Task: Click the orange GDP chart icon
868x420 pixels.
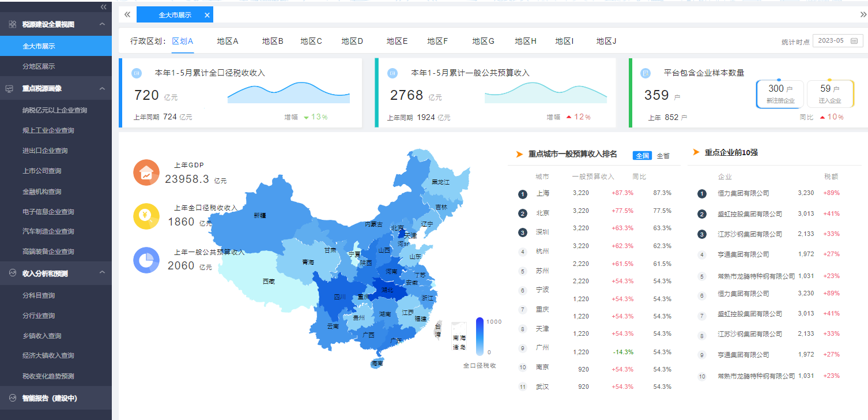Action: (x=146, y=172)
